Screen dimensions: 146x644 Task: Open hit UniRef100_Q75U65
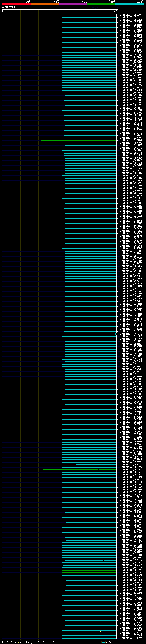[x=131, y=515]
